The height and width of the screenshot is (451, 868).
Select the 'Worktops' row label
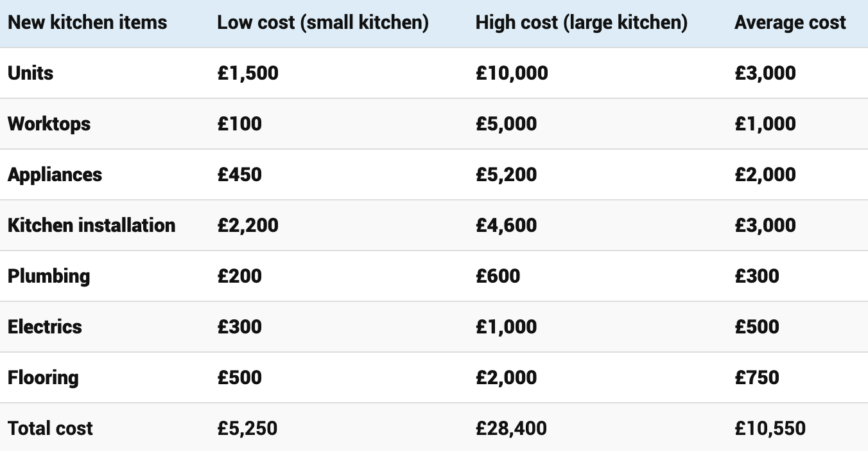coord(49,123)
